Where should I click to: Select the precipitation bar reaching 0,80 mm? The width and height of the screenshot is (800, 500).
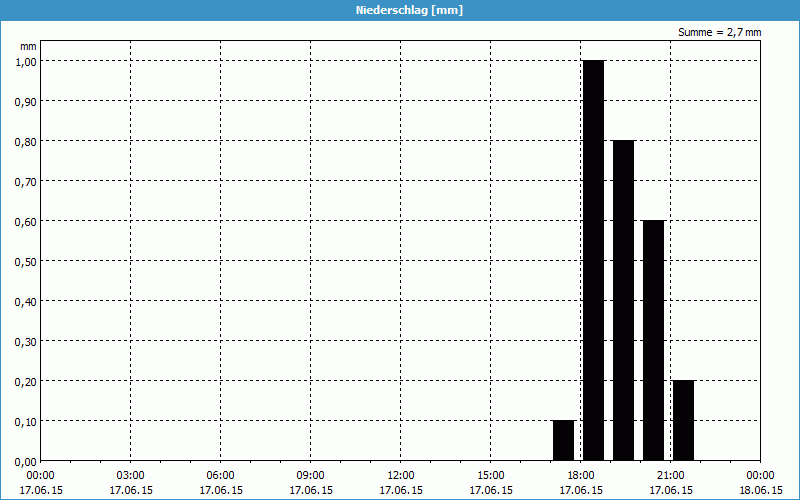pyautogui.click(x=623, y=300)
